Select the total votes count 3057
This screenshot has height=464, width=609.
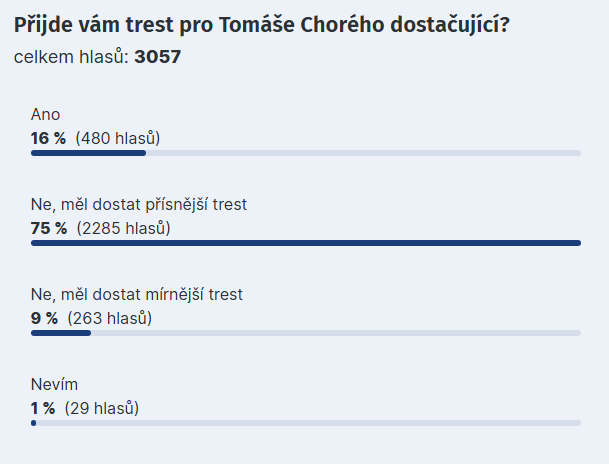158,57
